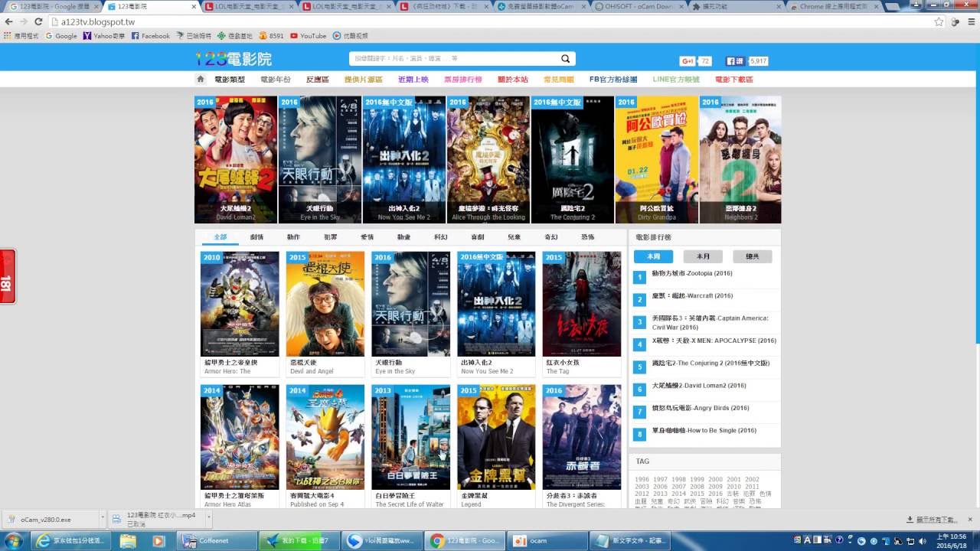This screenshot has height=551, width=980.
Task: Open The Tag movie poster
Action: coord(582,304)
